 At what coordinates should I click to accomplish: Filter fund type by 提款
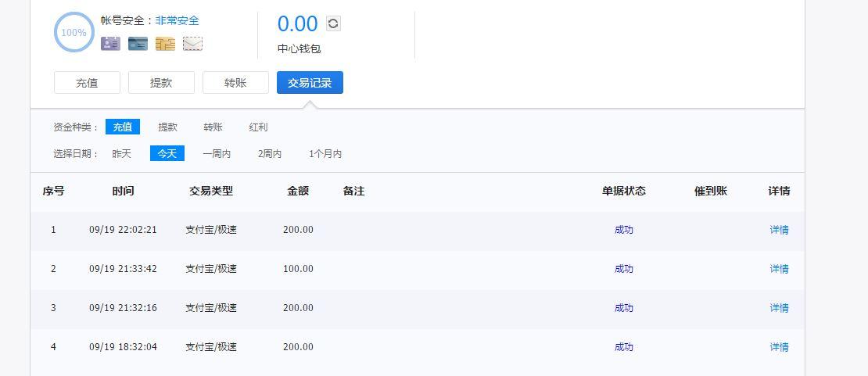167,127
